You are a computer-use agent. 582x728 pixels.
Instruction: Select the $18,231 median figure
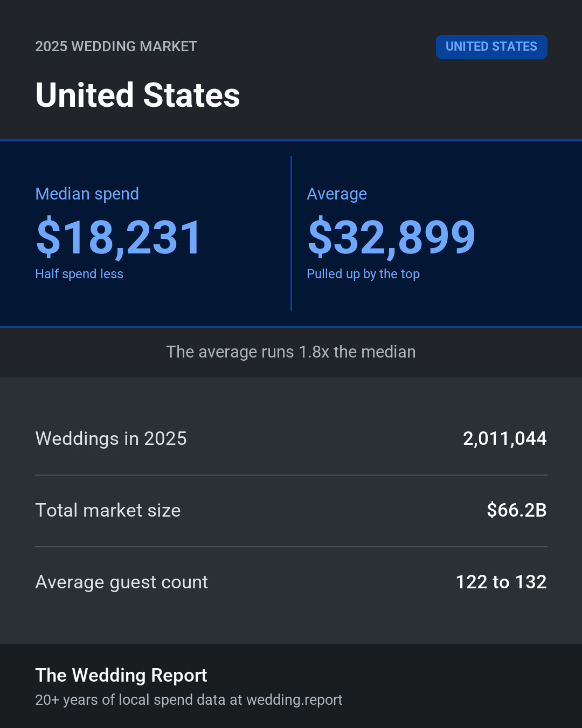pos(119,237)
